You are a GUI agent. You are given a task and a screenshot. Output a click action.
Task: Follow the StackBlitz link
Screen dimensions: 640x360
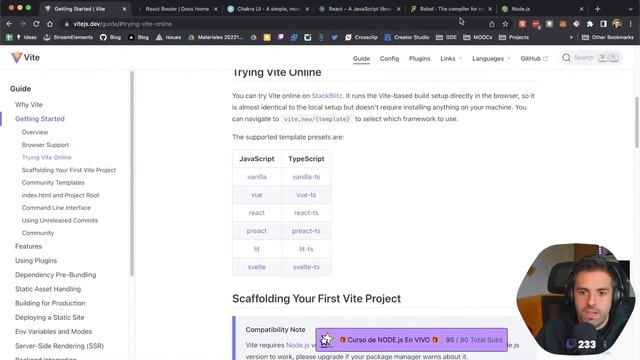(327, 96)
